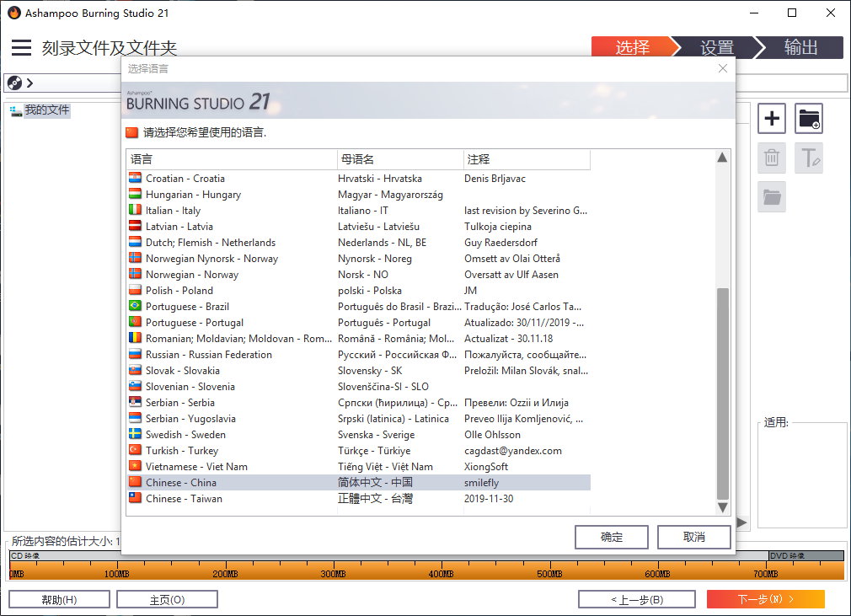This screenshot has height=616, width=851.
Task: Select Russian - Russian Federation row
Action: point(359,355)
